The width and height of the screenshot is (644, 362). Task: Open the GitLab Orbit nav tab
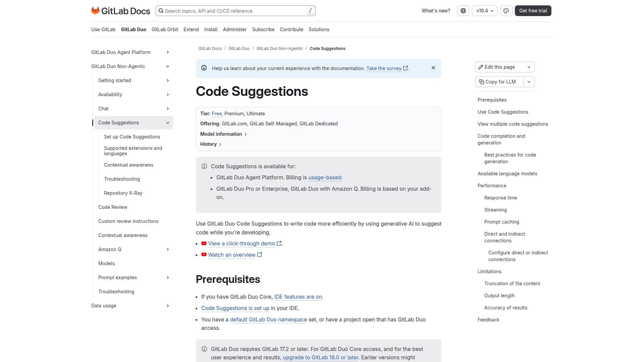point(165,29)
